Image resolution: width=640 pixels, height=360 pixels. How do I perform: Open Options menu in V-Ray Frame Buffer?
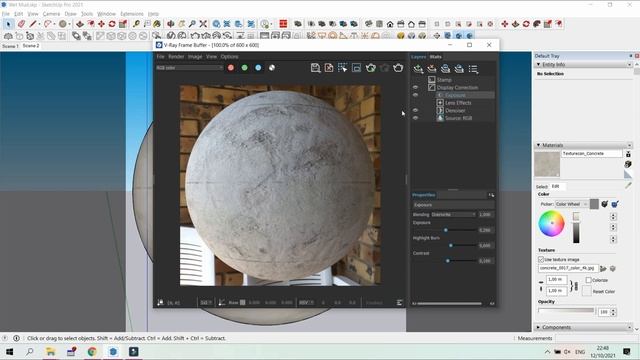point(229,57)
